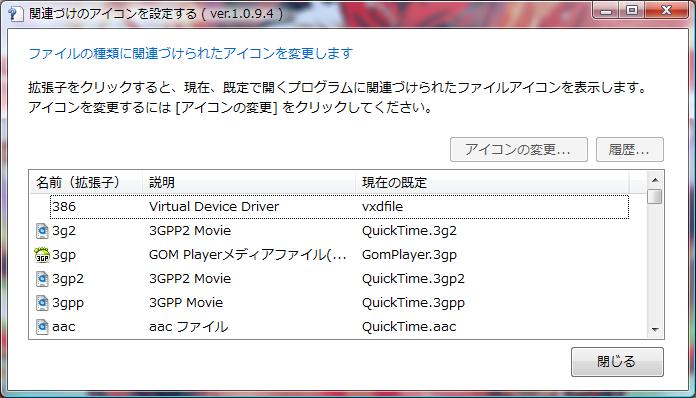696x398 pixels.
Task: Click the scrollbar up arrow of the list
Action: [x=655, y=180]
